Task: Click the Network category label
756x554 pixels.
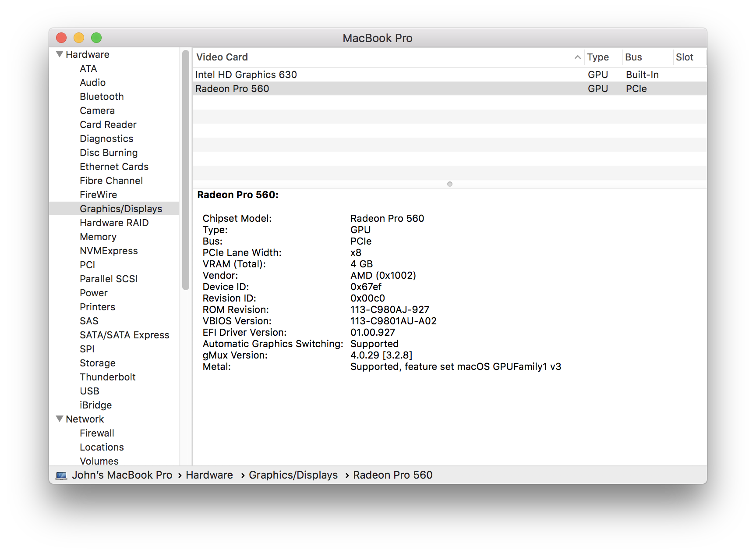Action: coord(85,419)
